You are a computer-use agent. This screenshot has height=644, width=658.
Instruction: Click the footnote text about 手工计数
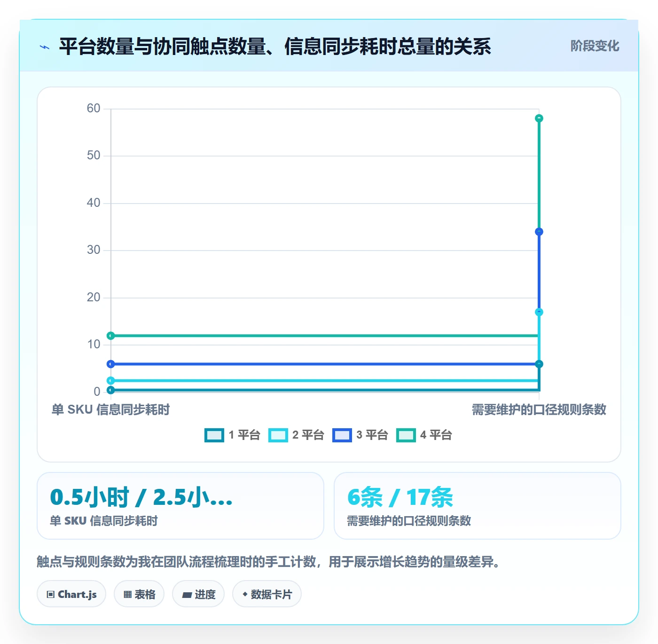click(x=268, y=562)
